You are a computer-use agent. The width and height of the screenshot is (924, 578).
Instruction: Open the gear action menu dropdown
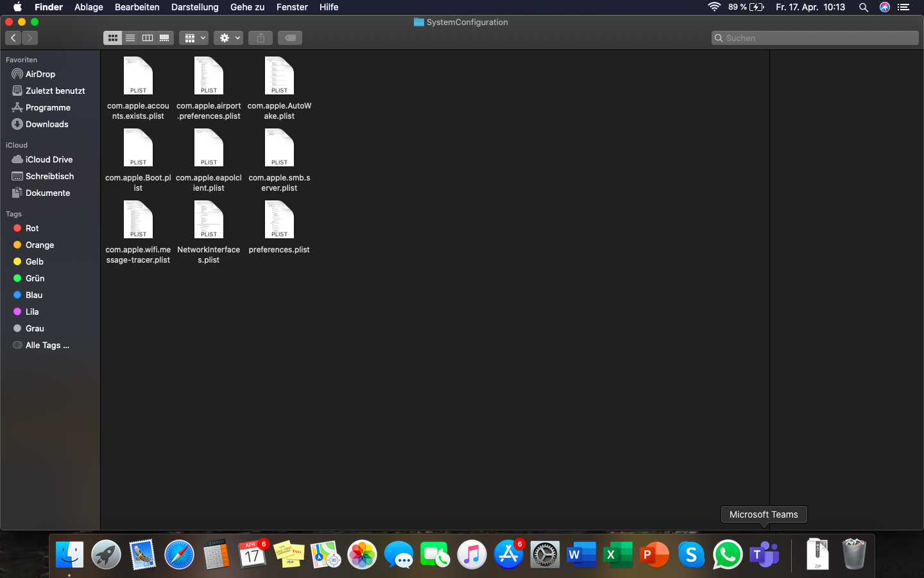(x=228, y=38)
